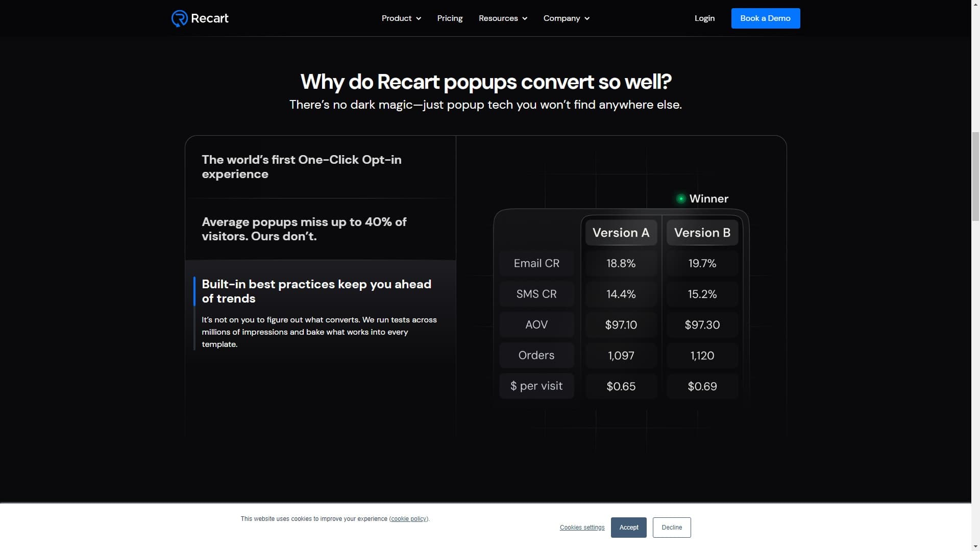This screenshot has width=980, height=551.
Task: Accept the website cookies
Action: (x=629, y=528)
